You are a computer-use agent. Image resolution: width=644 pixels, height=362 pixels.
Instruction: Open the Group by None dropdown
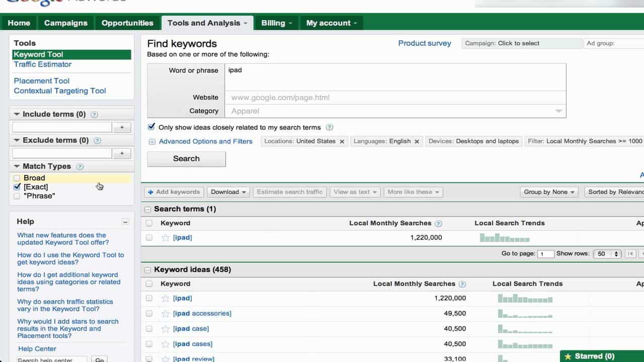(x=549, y=192)
